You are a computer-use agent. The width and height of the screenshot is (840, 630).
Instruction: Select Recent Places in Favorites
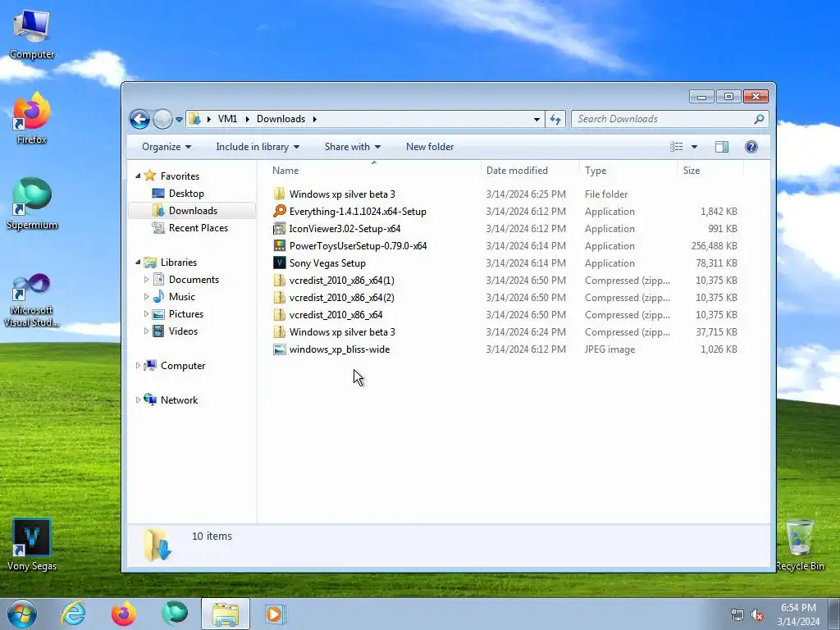(x=198, y=228)
